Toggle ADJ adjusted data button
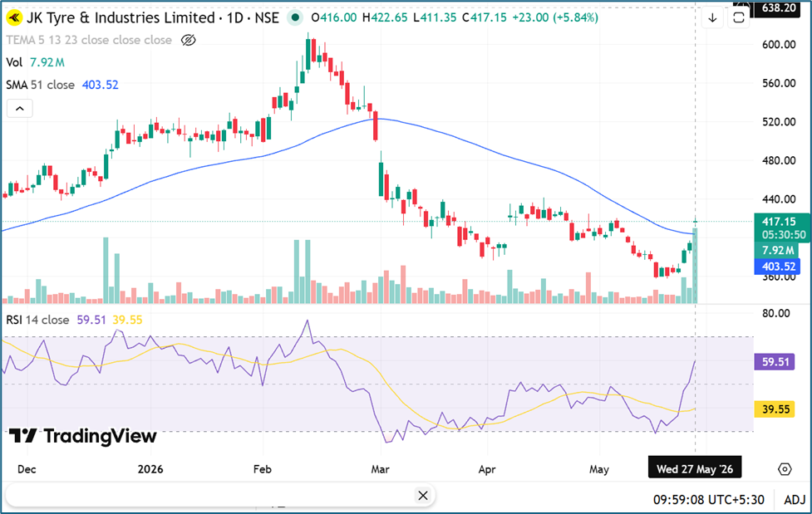 [x=795, y=500]
